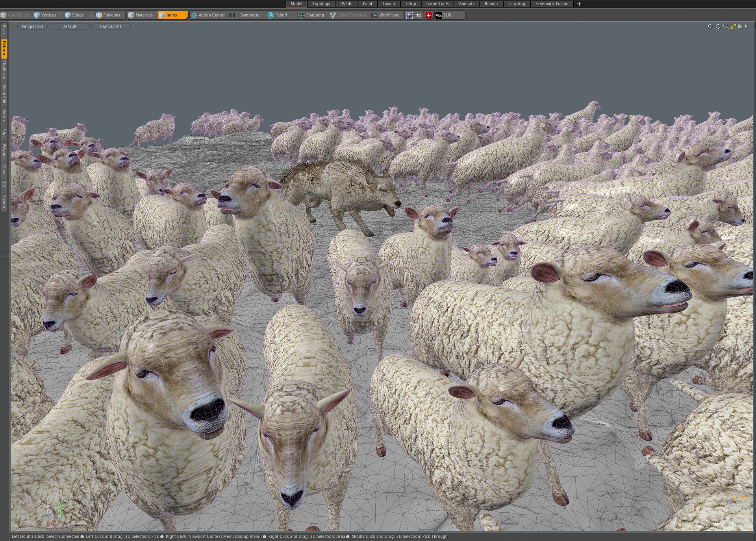Click the Action Center button
This screenshot has height=541, width=756.
(x=208, y=15)
